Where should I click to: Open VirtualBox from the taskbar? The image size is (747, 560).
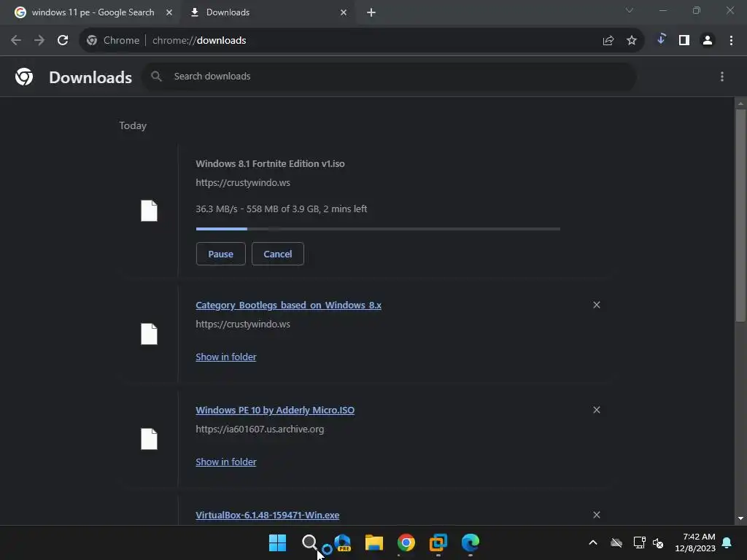(438, 542)
